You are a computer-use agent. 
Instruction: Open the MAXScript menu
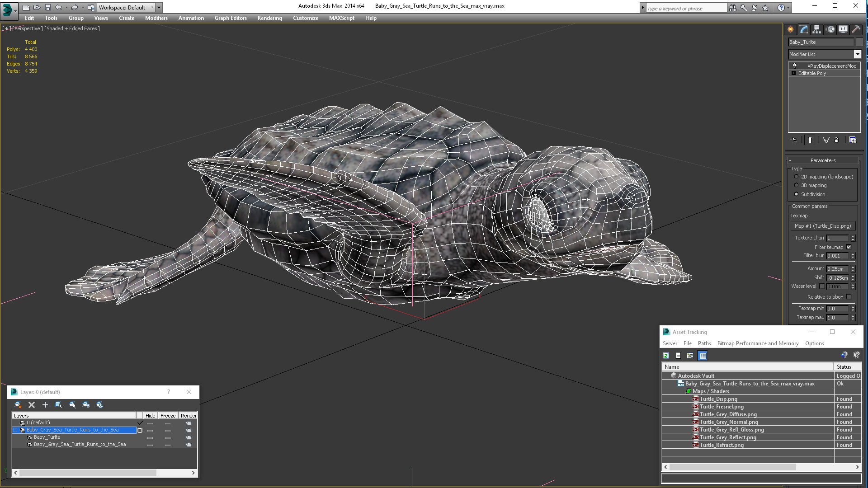pyautogui.click(x=341, y=18)
